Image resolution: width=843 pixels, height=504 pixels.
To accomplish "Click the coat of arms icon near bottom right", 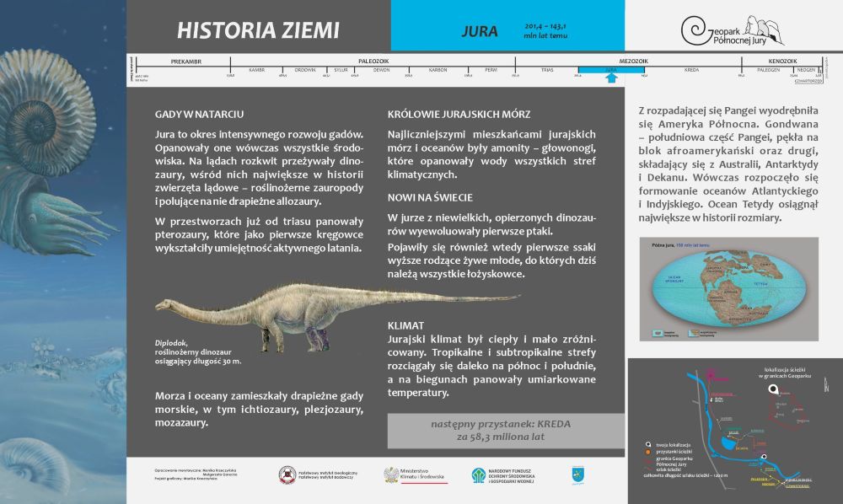I will tap(578, 474).
